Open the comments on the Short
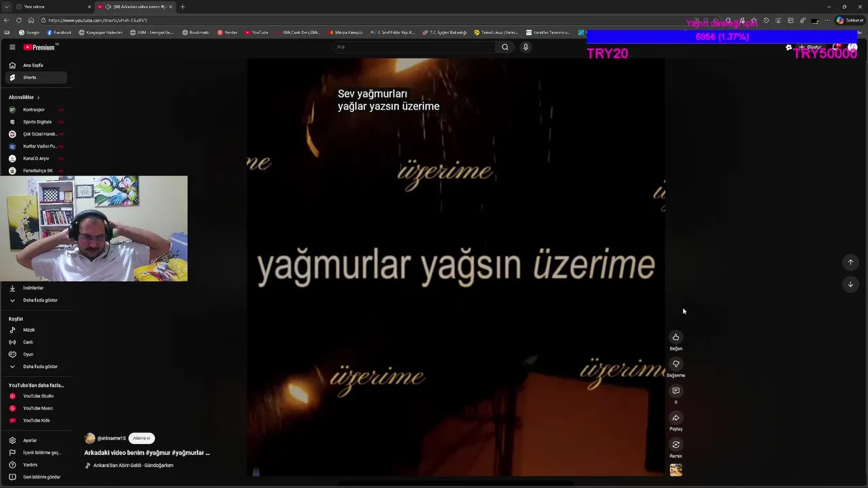Viewport: 868px width, 488px height. click(675, 391)
